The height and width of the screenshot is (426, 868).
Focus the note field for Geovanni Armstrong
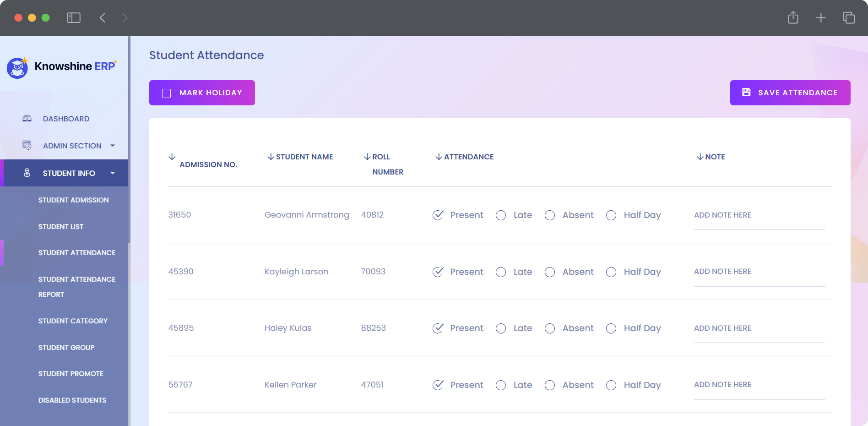pyautogui.click(x=759, y=215)
